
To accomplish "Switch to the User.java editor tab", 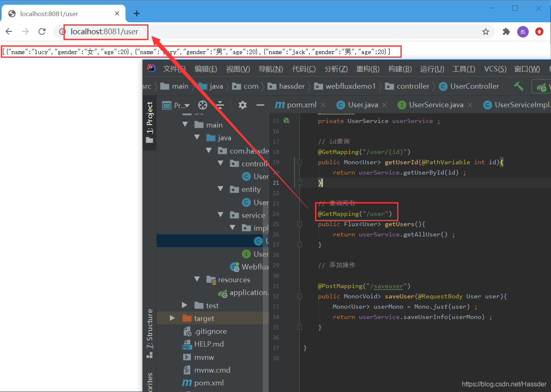I will pyautogui.click(x=358, y=105).
